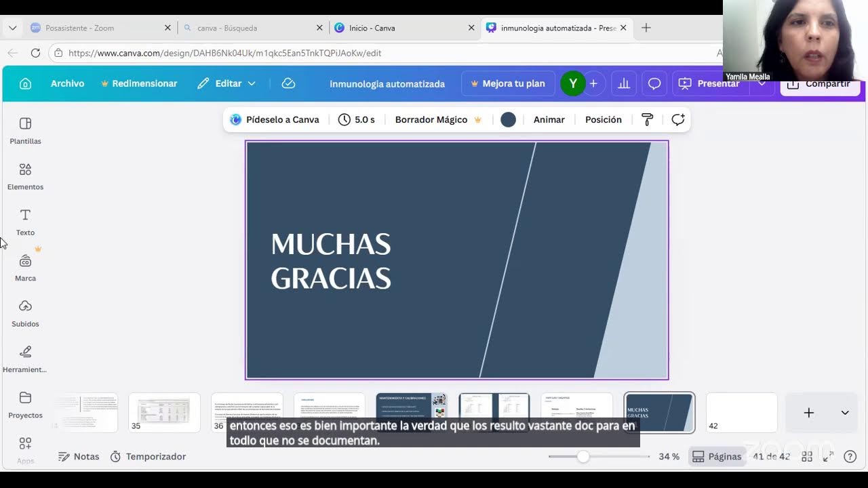Click the Presentar button
The image size is (868, 488).
coord(709,83)
